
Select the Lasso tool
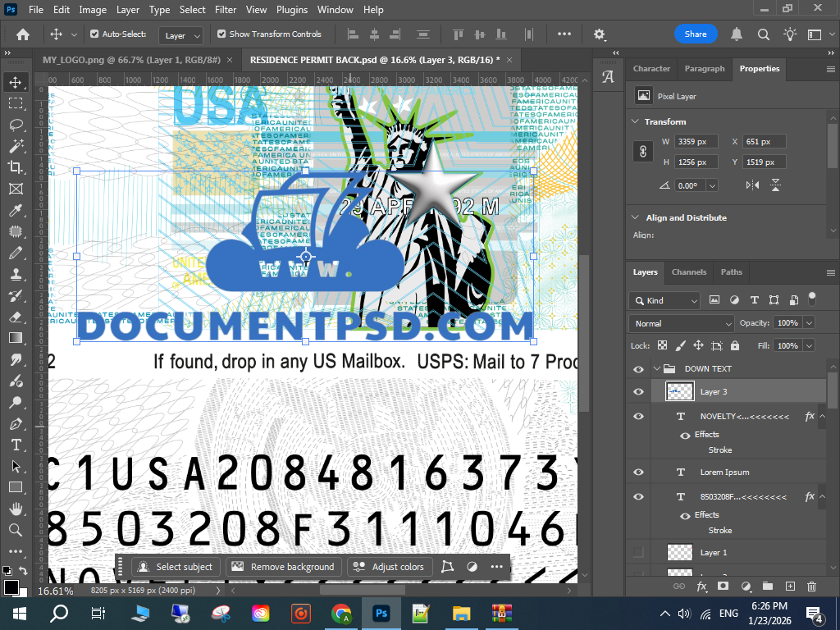pyautogui.click(x=15, y=125)
